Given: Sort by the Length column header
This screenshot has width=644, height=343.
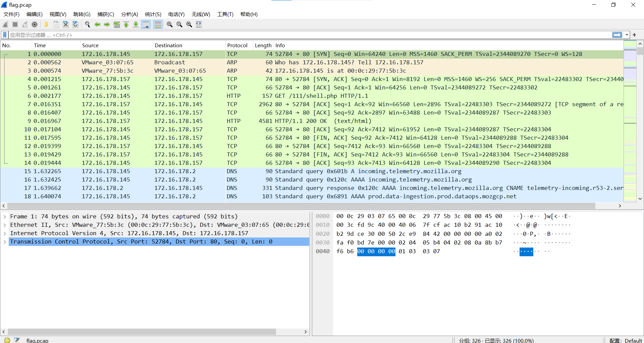Looking at the screenshot, I should 263,46.
